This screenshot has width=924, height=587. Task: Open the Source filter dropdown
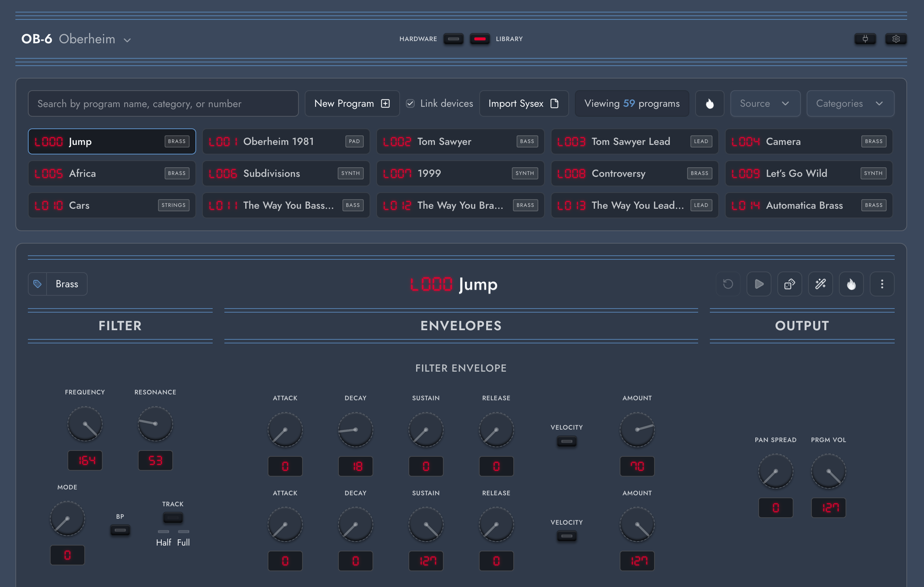pos(765,103)
